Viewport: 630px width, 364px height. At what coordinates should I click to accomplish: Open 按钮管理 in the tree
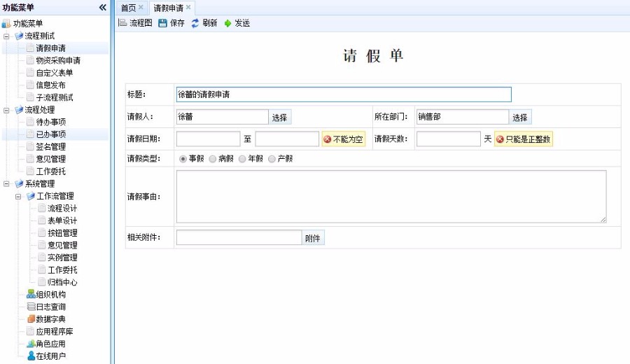(x=62, y=233)
